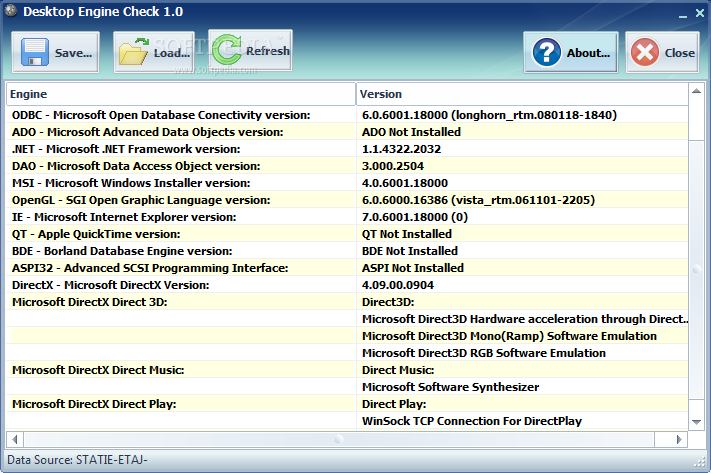Close window using title bar X
The width and height of the screenshot is (711, 473).
tap(700, 14)
